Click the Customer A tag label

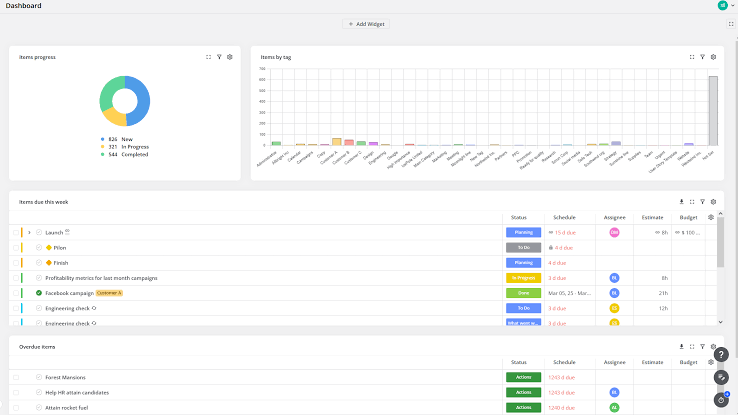109,293
